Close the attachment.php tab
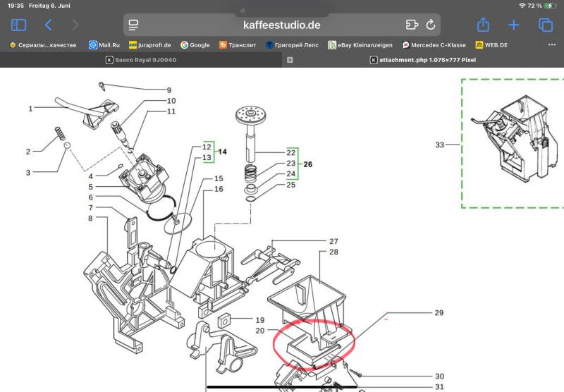Viewport: 564px width, 392px height. 290,60
